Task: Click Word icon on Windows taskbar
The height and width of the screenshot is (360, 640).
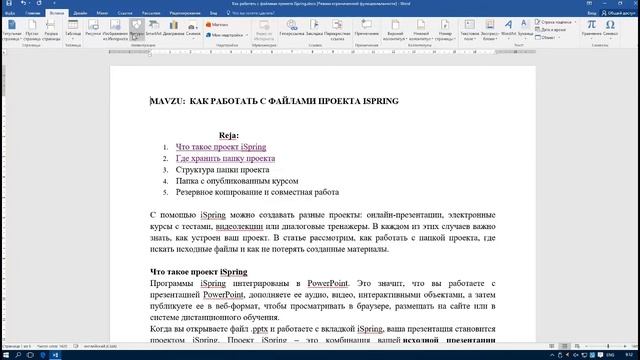Action: click(x=55, y=355)
